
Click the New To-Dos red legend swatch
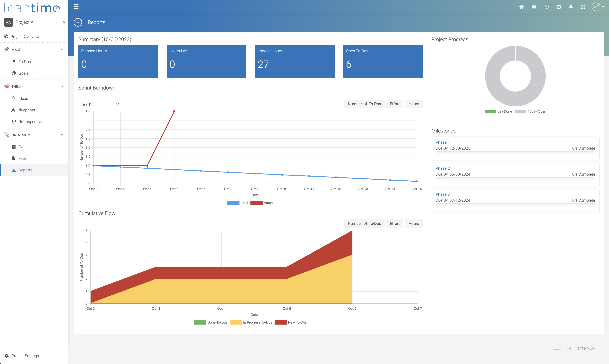(x=280, y=322)
